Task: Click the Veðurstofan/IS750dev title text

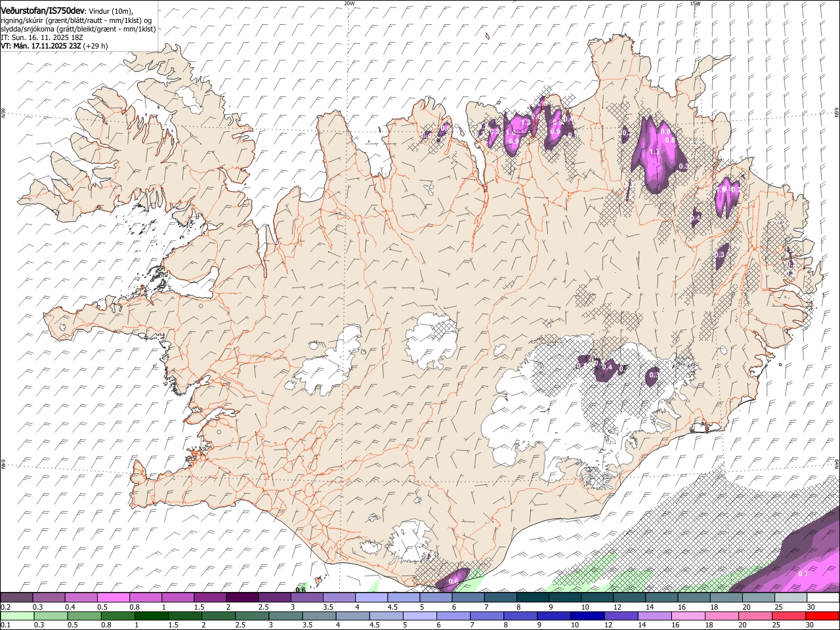Action: coord(43,10)
